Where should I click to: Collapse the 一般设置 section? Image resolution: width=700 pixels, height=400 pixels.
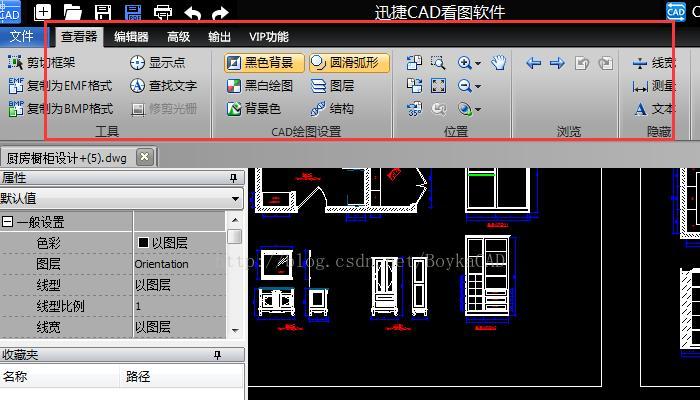[7, 221]
